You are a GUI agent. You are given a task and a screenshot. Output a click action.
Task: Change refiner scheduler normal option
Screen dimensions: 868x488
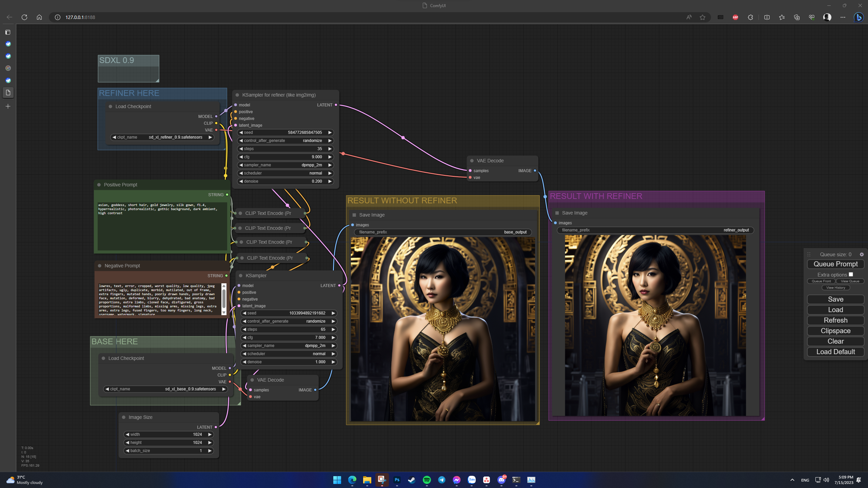285,173
